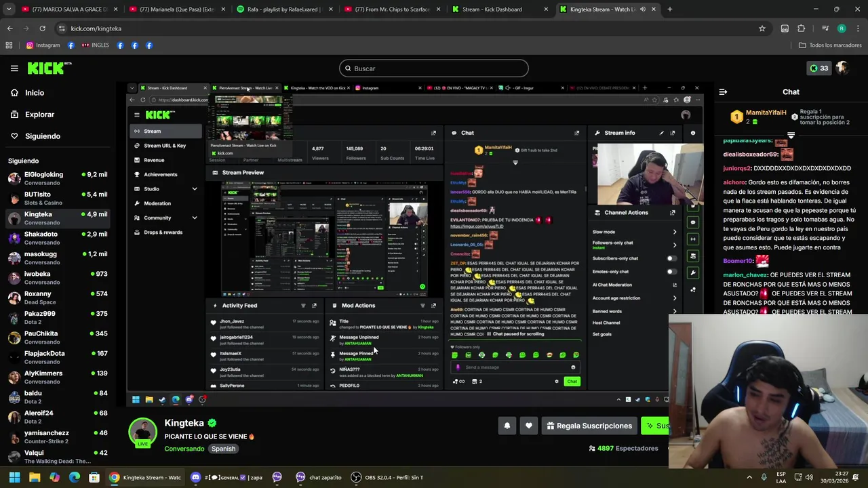Open ElGlogloking in the followed channels list
The image size is (868, 488).
[58, 179]
